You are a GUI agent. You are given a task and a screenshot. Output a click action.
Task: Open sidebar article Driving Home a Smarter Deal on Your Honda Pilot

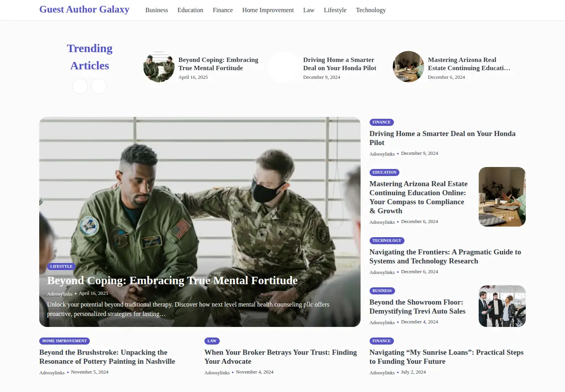pos(442,138)
